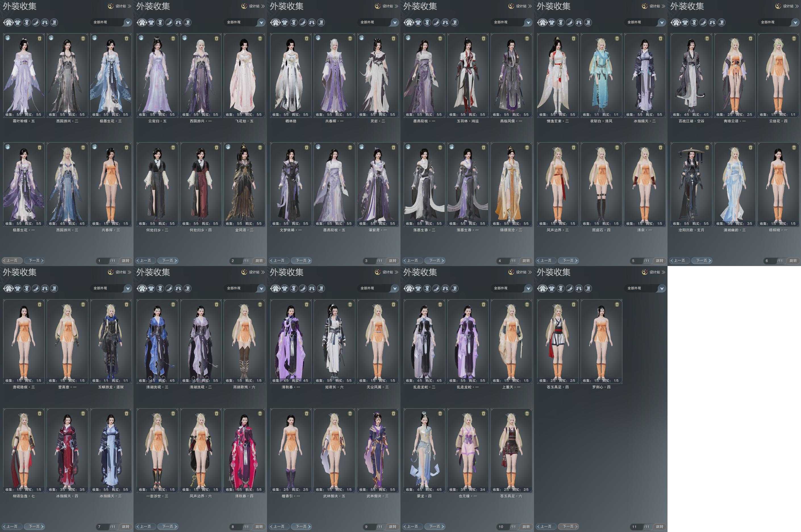Click 上一页 button in page 10 panel

[x=412, y=527]
